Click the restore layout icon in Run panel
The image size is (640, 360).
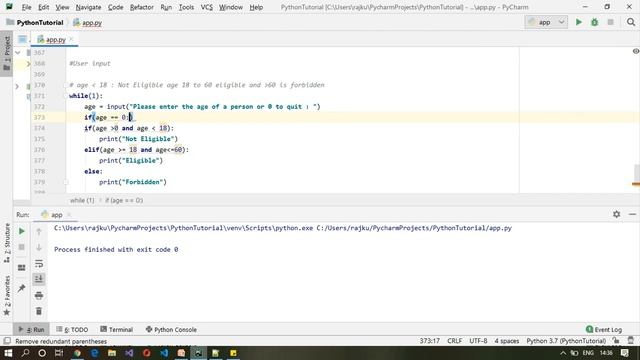(22, 268)
